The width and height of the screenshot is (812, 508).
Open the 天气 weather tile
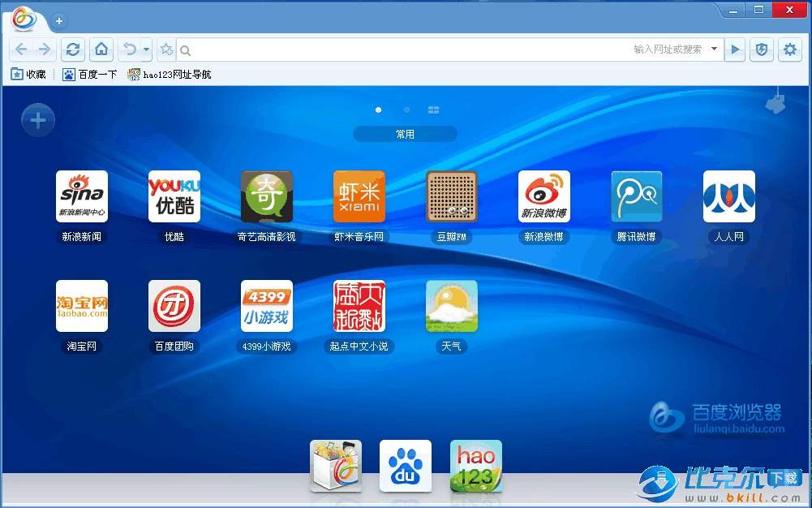point(452,306)
